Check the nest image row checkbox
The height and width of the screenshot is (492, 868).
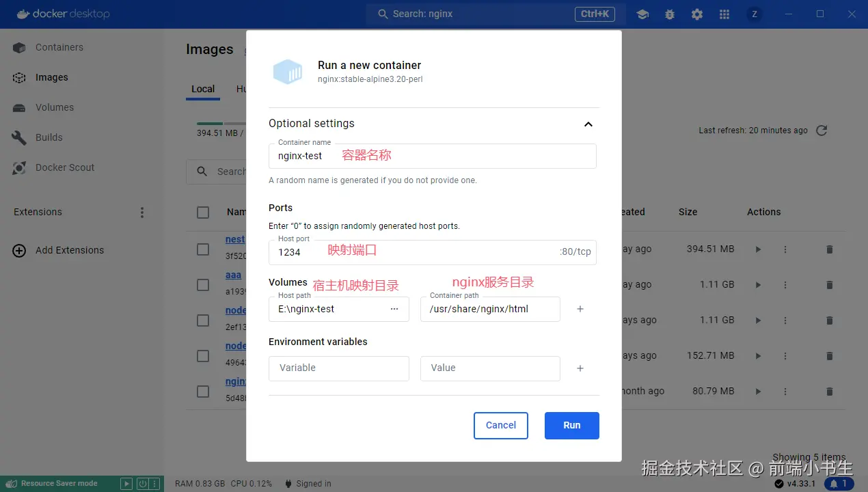click(x=203, y=249)
